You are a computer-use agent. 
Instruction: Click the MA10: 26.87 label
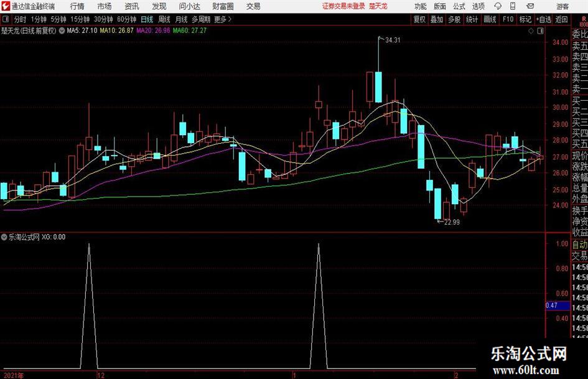[x=116, y=30]
